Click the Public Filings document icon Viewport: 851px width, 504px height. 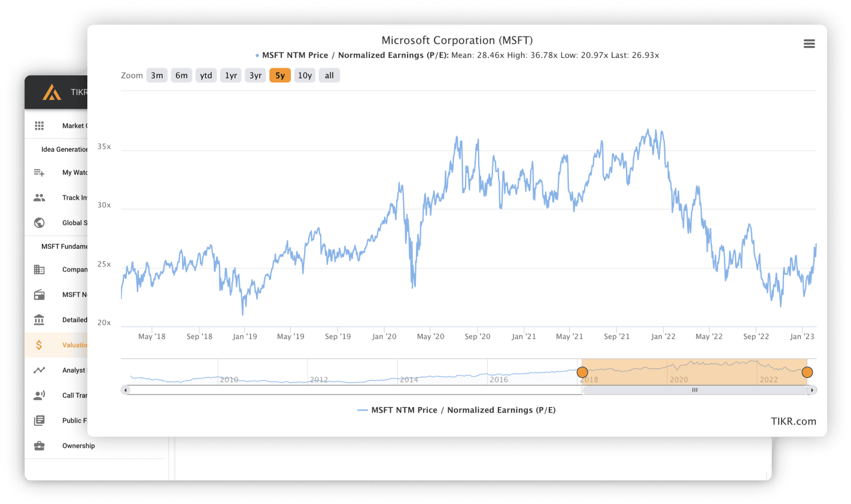[39, 420]
